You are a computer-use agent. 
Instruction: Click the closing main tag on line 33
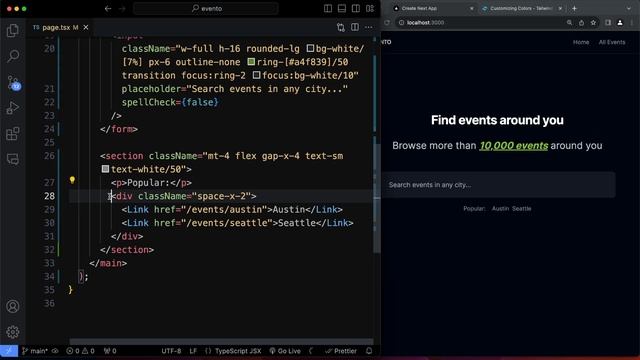click(x=108, y=263)
